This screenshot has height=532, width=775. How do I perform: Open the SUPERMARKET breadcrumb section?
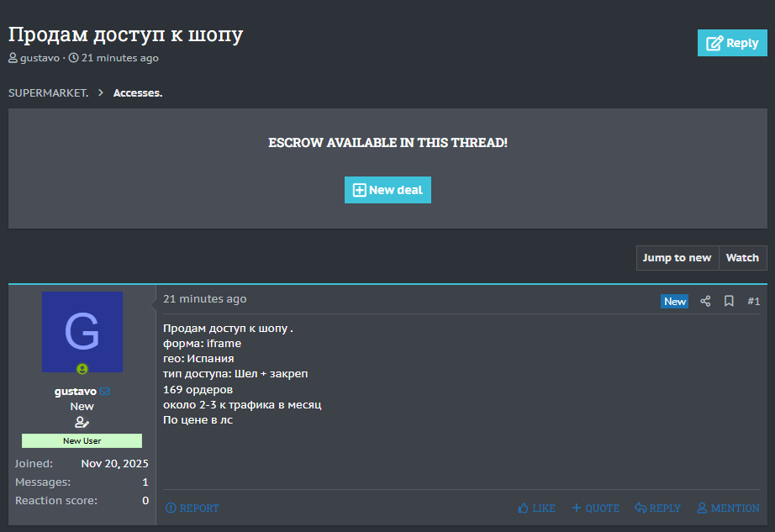48,93
